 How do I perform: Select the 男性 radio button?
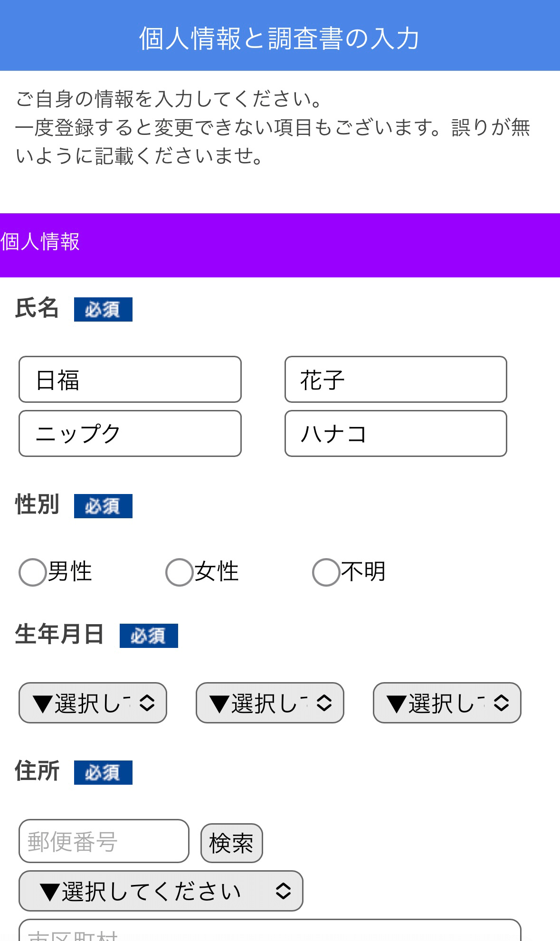(33, 572)
